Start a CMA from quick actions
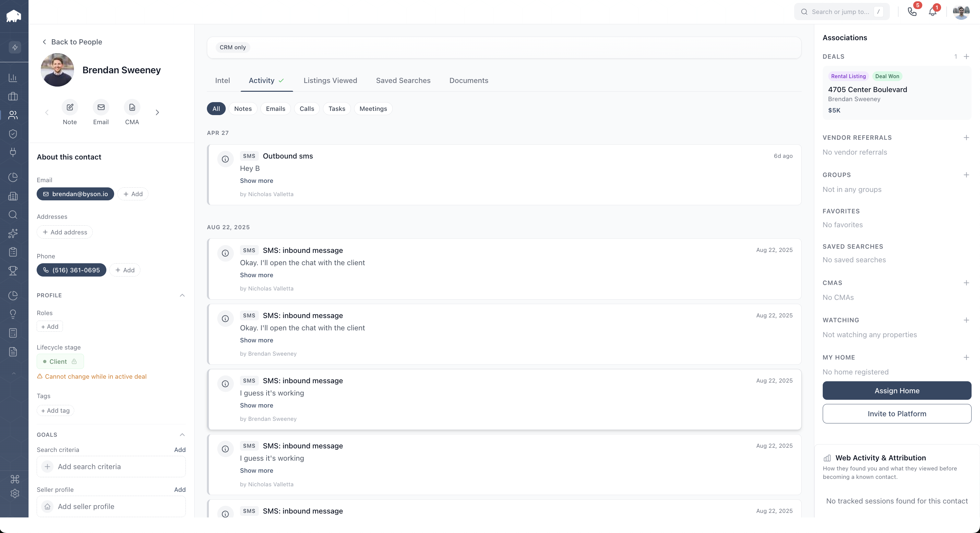This screenshot has width=980, height=533. 132,112
